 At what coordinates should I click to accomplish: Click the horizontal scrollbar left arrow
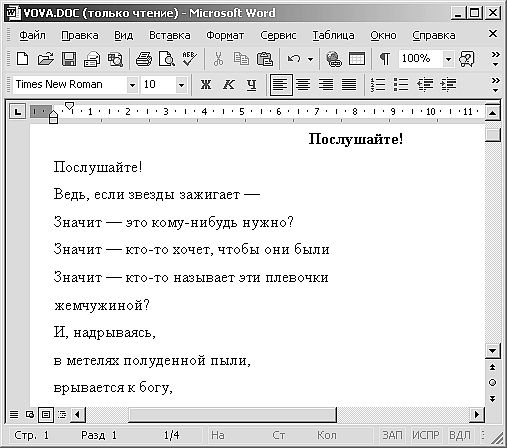coord(78,415)
